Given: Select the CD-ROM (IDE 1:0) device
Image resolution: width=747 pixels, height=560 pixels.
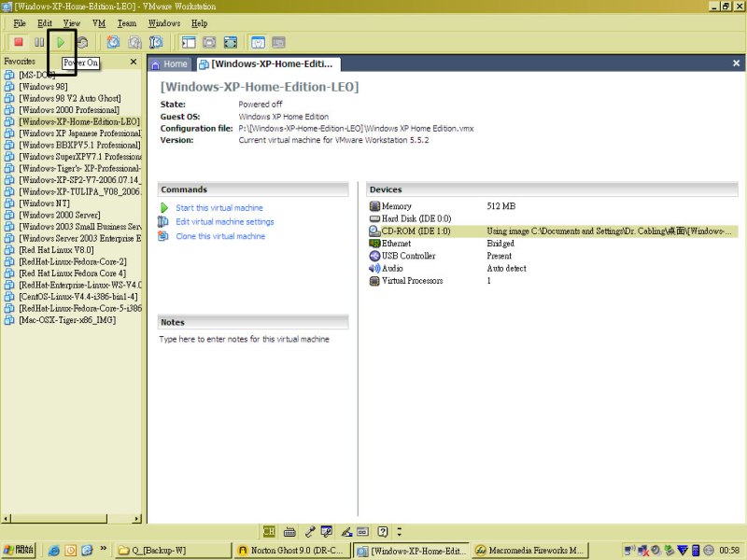Looking at the screenshot, I should pyautogui.click(x=553, y=231).
